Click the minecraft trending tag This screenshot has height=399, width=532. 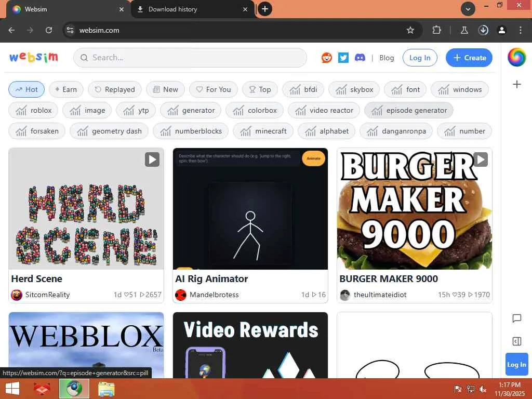[x=263, y=131]
